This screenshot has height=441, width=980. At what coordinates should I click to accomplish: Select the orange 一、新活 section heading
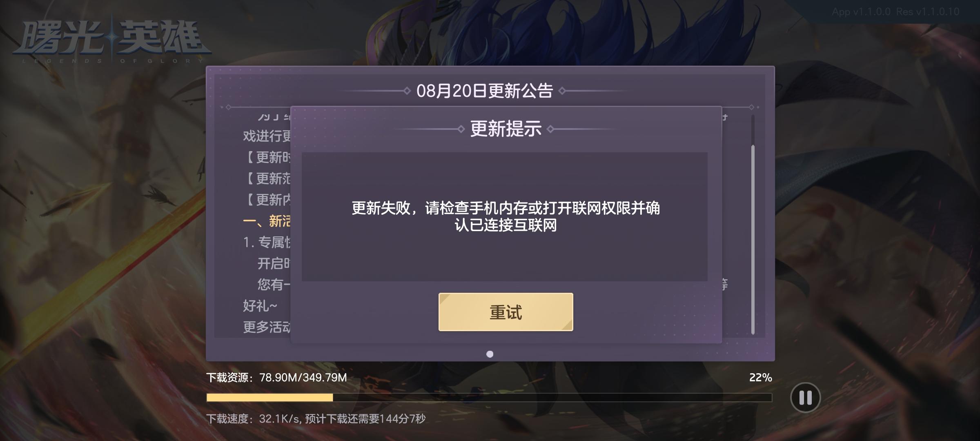click(267, 221)
